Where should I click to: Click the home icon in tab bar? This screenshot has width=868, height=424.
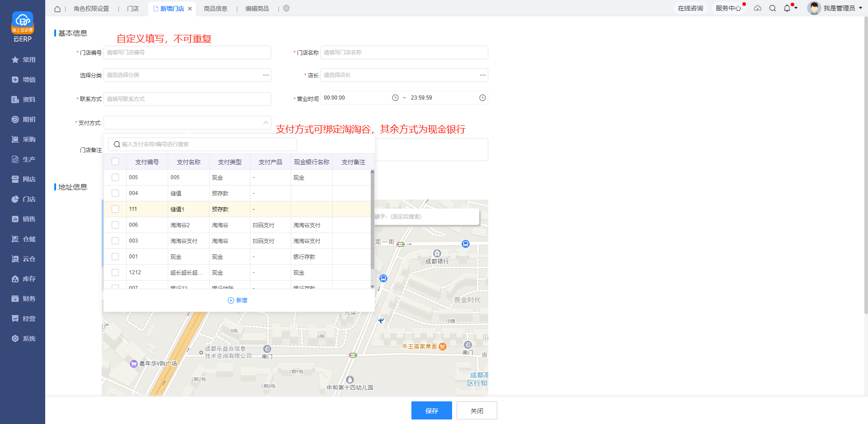click(57, 9)
